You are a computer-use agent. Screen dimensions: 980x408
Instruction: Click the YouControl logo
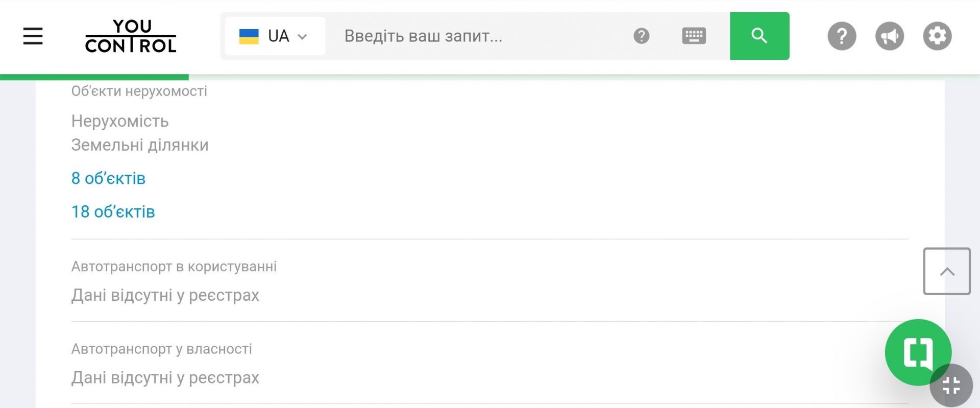tap(131, 36)
